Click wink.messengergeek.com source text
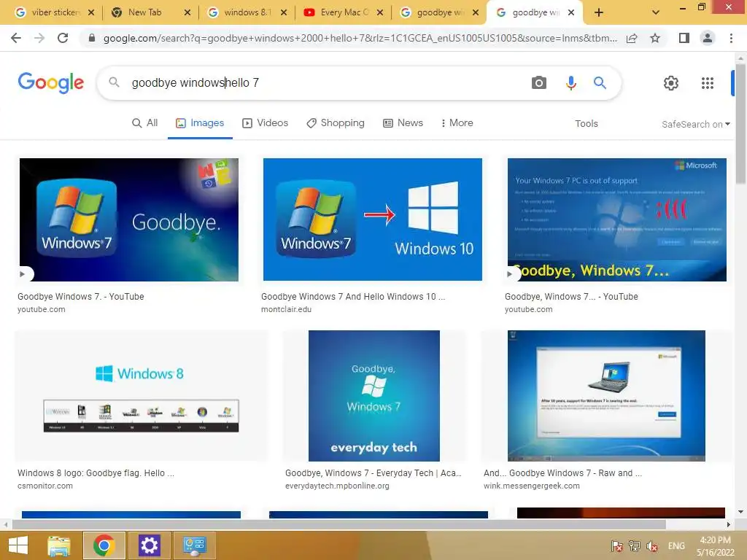Viewport: 747px width, 560px height. pyautogui.click(x=532, y=486)
